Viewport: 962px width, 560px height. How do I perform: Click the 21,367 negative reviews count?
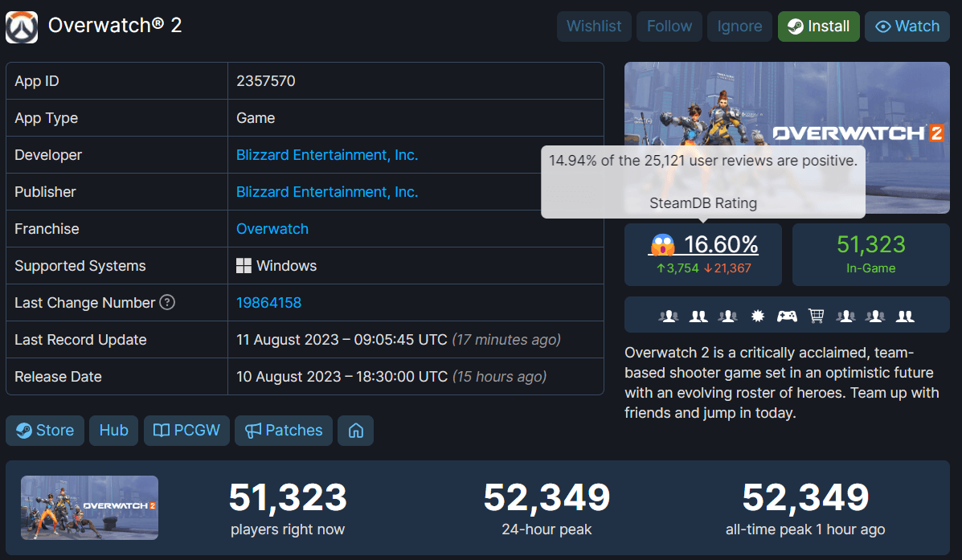727,268
